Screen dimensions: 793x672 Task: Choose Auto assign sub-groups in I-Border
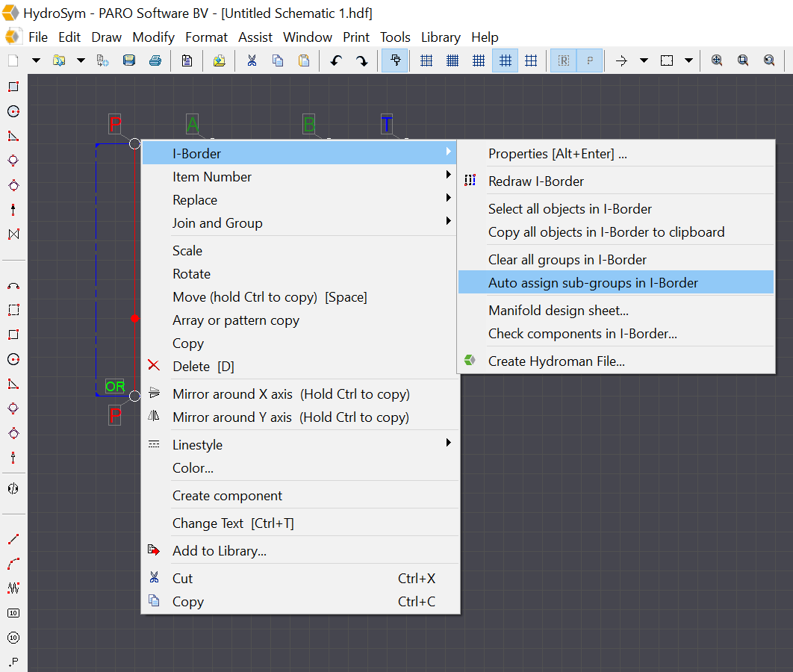[x=616, y=283]
